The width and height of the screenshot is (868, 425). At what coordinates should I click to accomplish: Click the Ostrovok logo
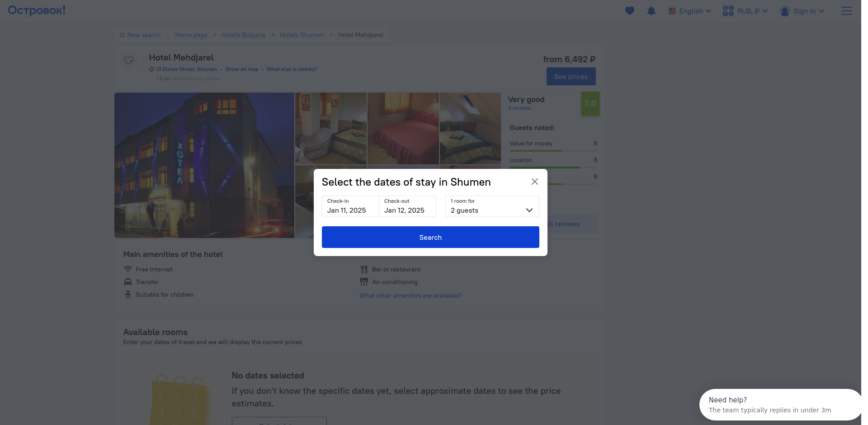pos(37,10)
